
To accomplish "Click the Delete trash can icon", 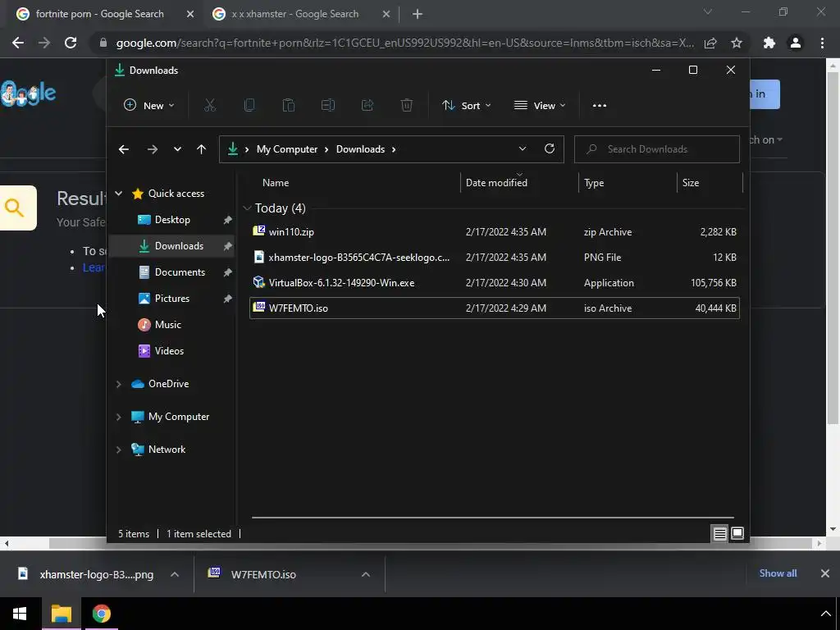I will [407, 105].
